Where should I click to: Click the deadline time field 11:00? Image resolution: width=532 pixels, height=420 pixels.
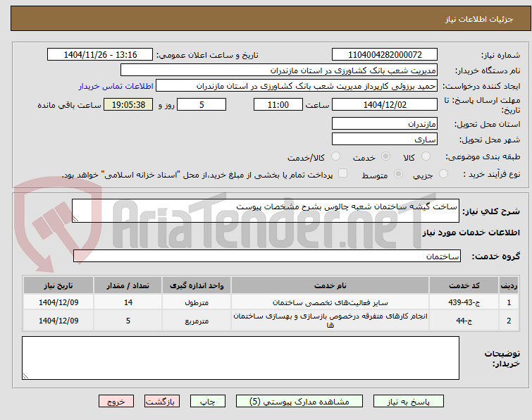[278, 104]
